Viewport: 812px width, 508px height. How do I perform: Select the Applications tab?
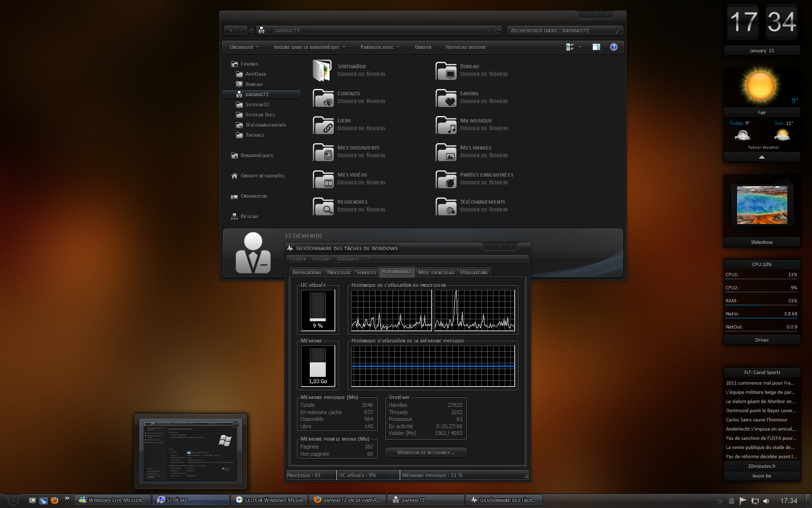pyautogui.click(x=306, y=272)
